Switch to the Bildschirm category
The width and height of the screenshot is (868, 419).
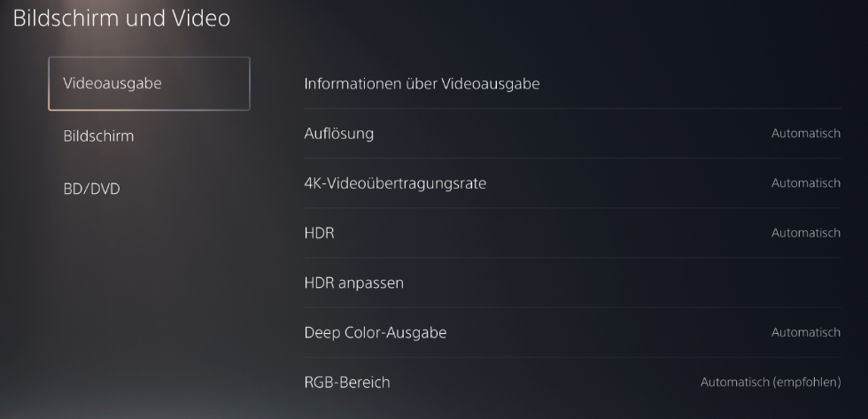pos(98,136)
